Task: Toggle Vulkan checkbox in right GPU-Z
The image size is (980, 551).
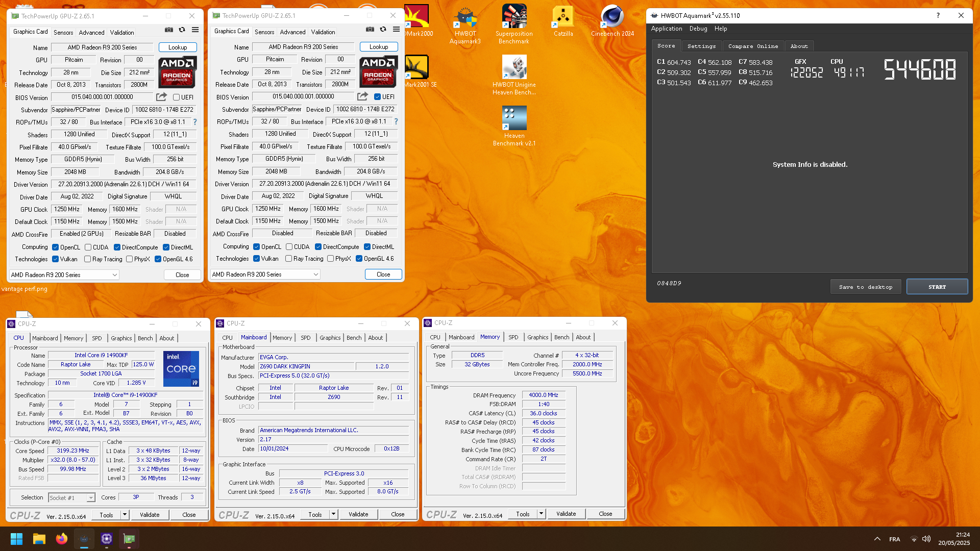Action: (x=256, y=259)
